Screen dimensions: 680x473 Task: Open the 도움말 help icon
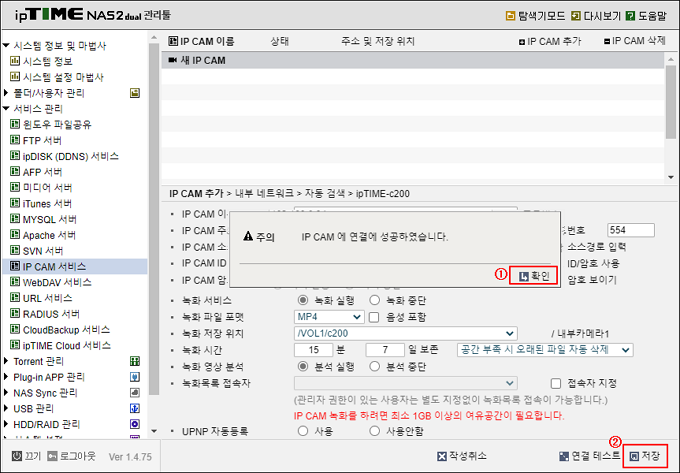[x=631, y=16]
